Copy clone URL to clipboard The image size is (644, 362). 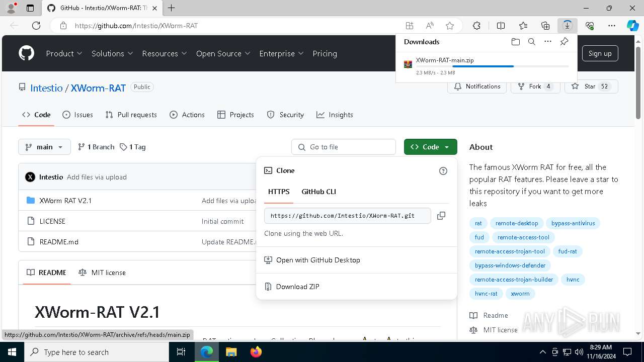[x=441, y=216]
